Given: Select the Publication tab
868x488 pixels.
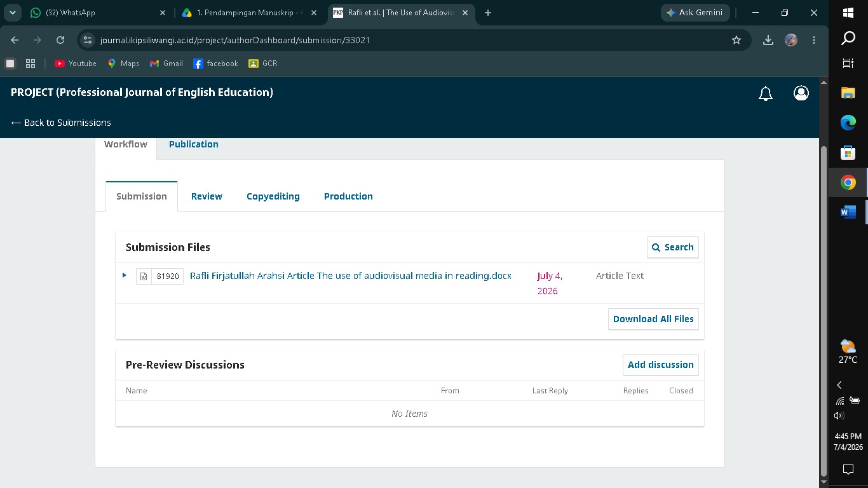Looking at the screenshot, I should 194,144.
